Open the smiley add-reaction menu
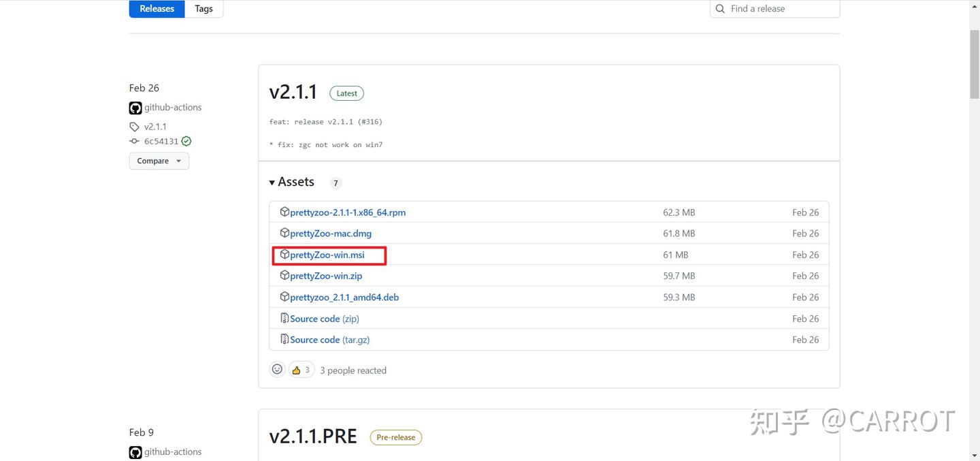Screen dimensions: 980x461 277,369
